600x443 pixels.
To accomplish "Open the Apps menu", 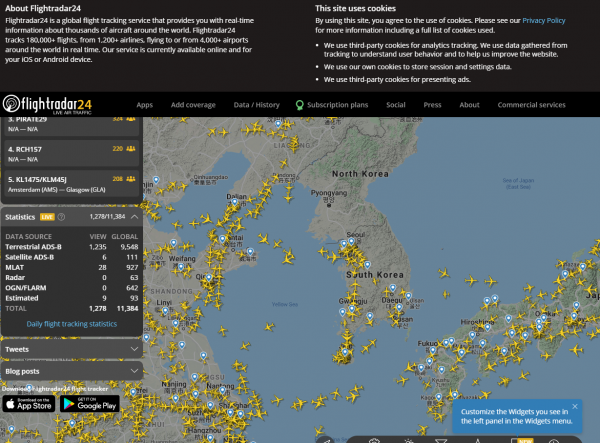I will (145, 105).
